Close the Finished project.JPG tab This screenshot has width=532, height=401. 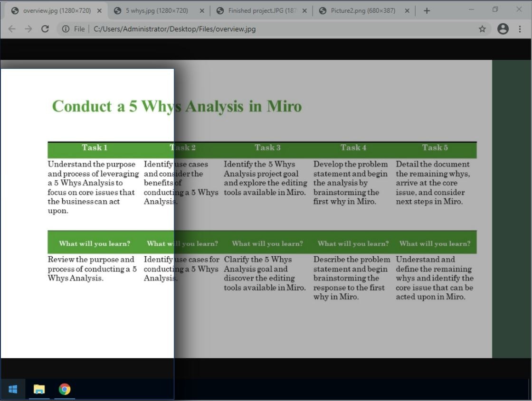click(304, 11)
